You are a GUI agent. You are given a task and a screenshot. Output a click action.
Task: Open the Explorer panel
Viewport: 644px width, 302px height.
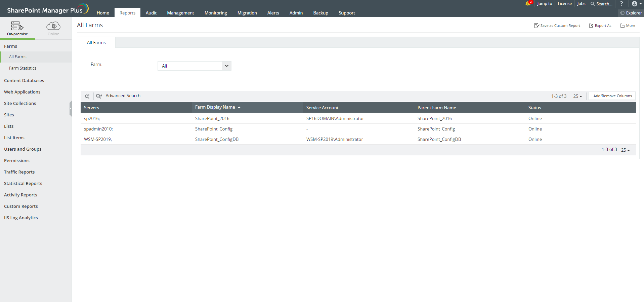pyautogui.click(x=631, y=13)
